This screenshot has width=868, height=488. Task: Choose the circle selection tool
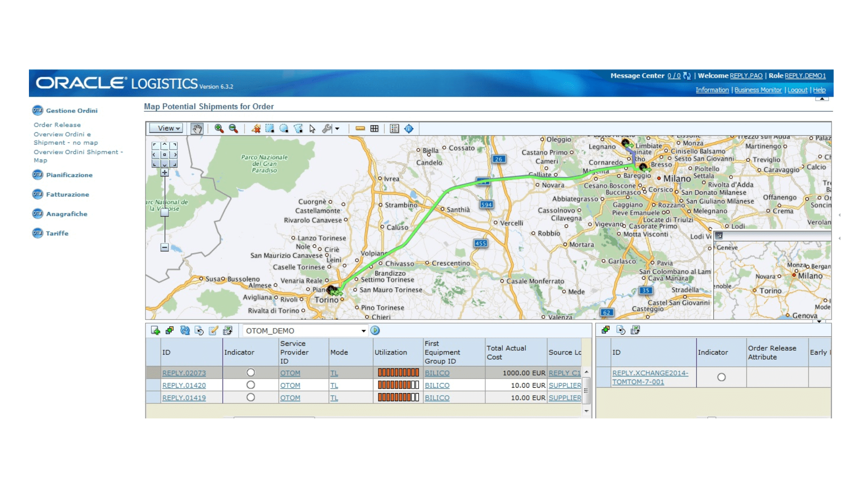pos(284,129)
